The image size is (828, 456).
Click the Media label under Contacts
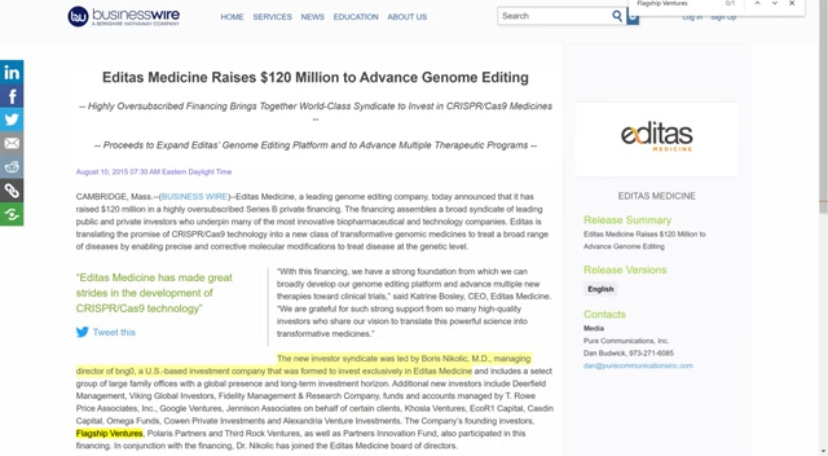click(x=594, y=328)
